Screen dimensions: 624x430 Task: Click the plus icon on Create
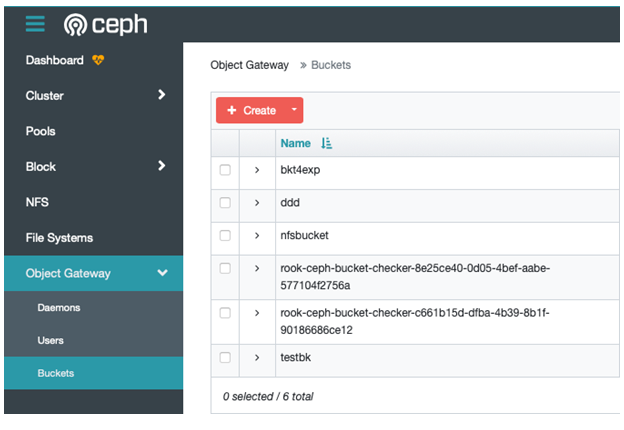coord(232,110)
